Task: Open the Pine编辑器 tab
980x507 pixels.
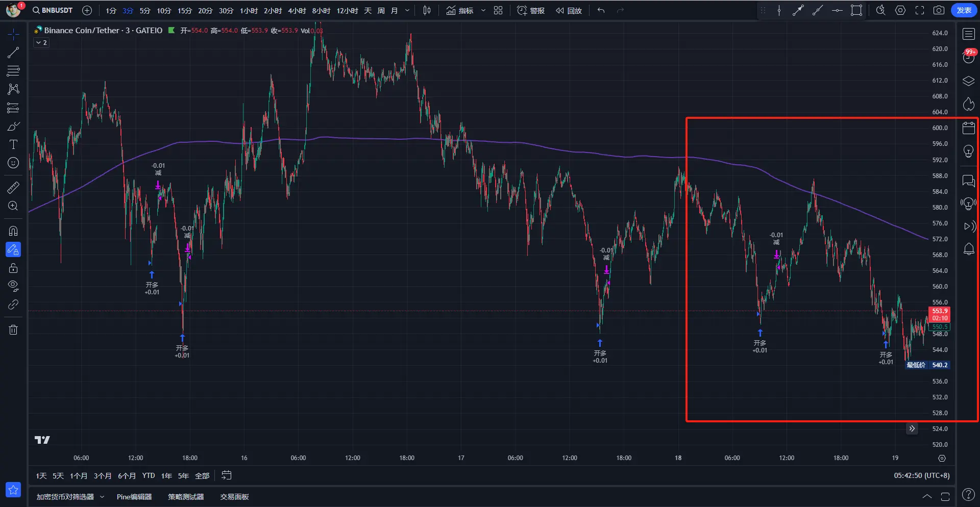Action: coord(134,497)
